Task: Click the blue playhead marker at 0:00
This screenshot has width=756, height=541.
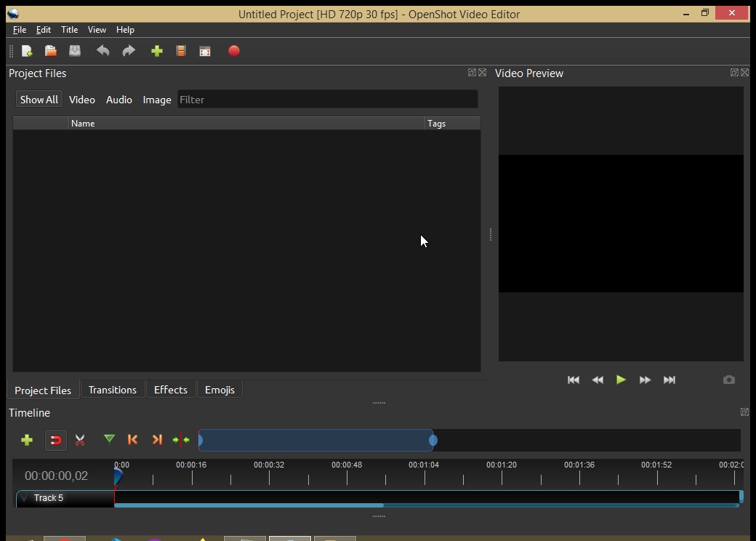Action: tap(118, 477)
